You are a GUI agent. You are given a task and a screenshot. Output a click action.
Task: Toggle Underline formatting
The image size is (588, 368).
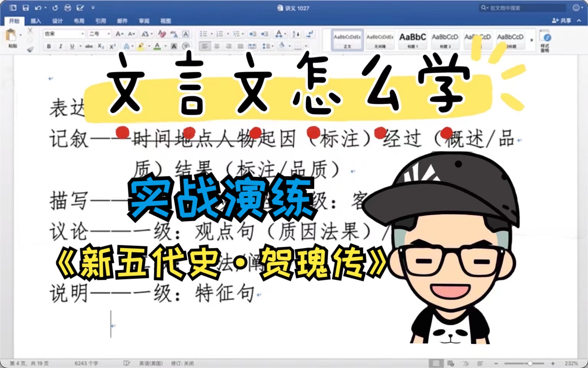[72, 46]
